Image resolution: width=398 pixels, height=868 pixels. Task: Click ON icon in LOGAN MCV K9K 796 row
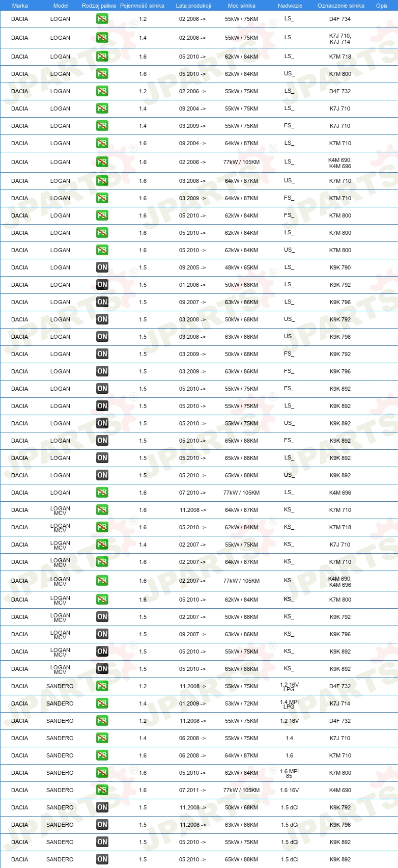pyautogui.click(x=102, y=634)
